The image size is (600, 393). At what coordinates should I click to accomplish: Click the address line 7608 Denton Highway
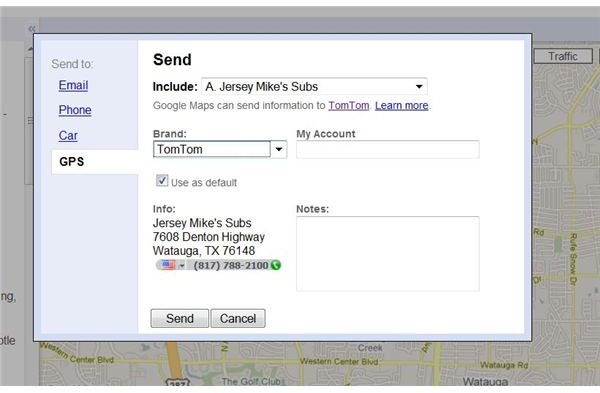pos(209,237)
